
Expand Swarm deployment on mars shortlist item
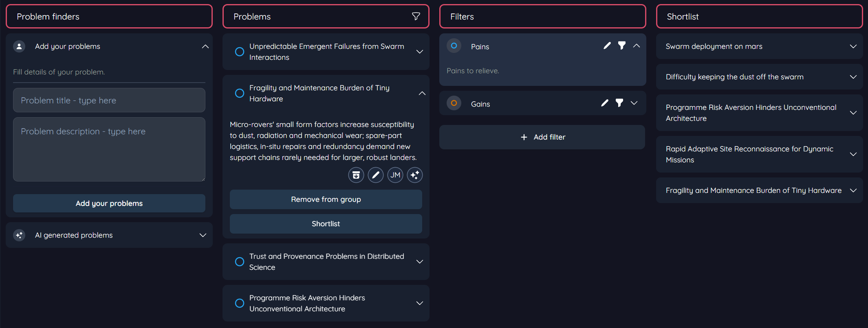[853, 46]
